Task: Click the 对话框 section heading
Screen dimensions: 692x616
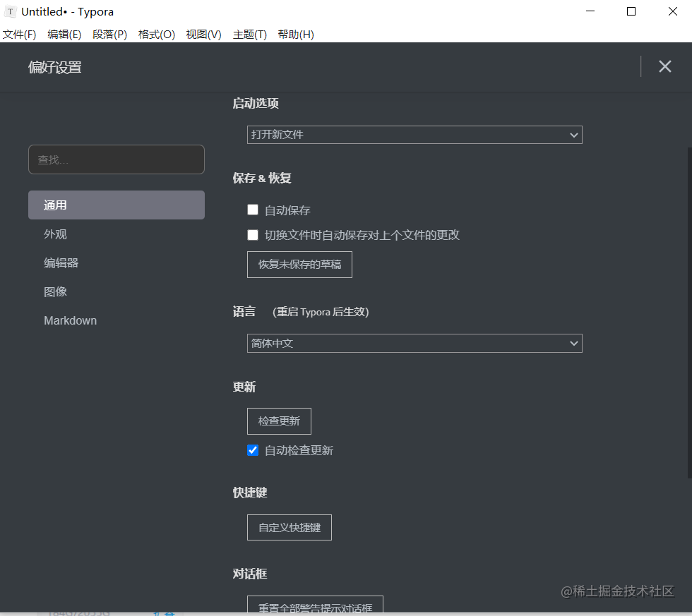Action: click(250, 574)
